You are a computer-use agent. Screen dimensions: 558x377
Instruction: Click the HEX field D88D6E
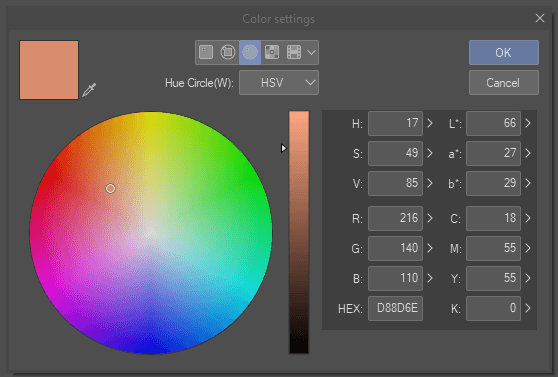395,308
